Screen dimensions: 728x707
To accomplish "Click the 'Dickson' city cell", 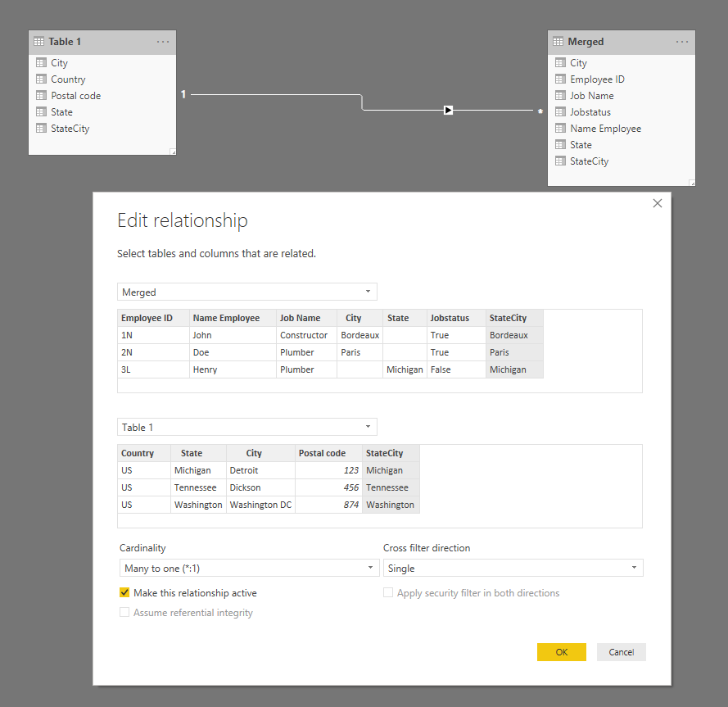I will [x=260, y=487].
